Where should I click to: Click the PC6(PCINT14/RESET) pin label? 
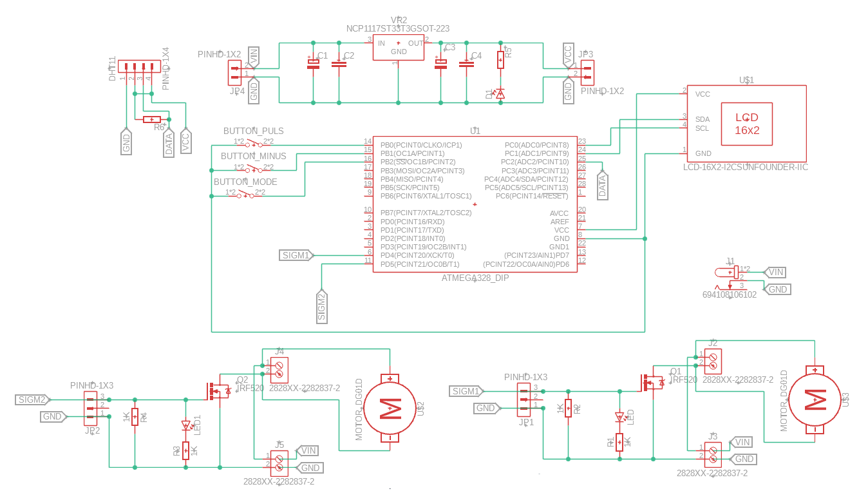[532, 195]
